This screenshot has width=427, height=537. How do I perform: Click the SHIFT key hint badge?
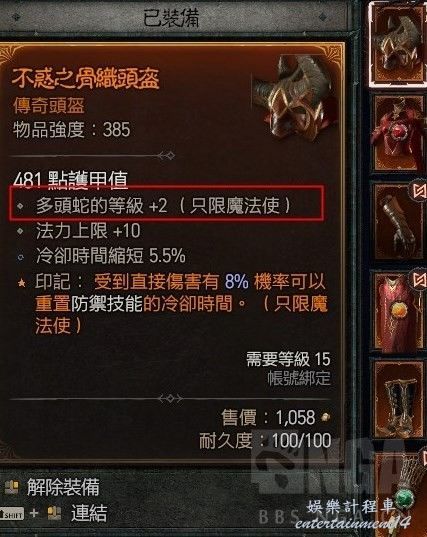12,514
